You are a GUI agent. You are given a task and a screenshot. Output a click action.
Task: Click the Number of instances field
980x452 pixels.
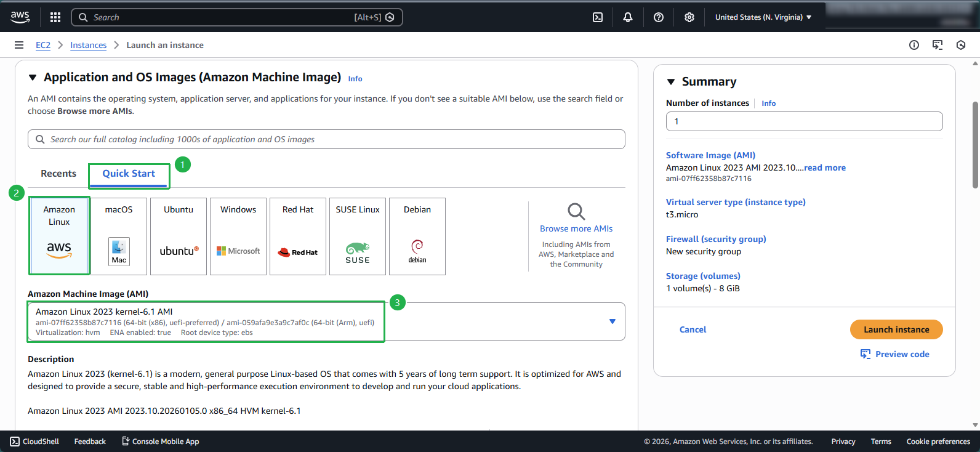(804, 121)
